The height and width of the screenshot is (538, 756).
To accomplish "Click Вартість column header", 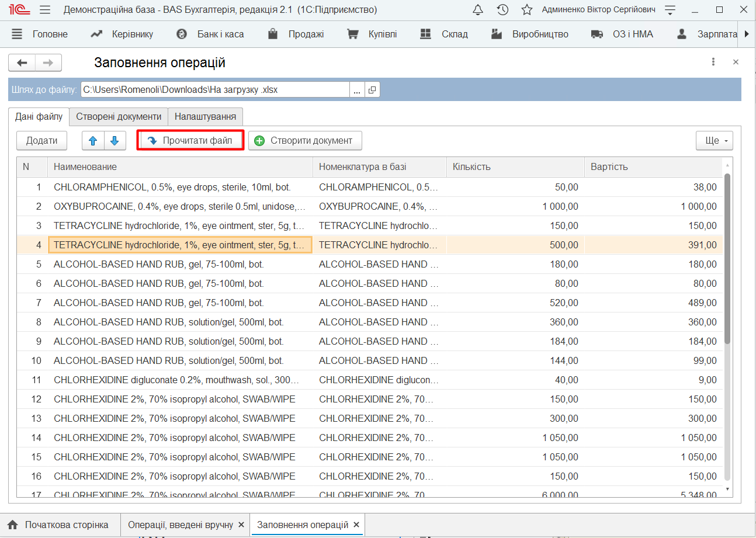I will click(x=653, y=167).
